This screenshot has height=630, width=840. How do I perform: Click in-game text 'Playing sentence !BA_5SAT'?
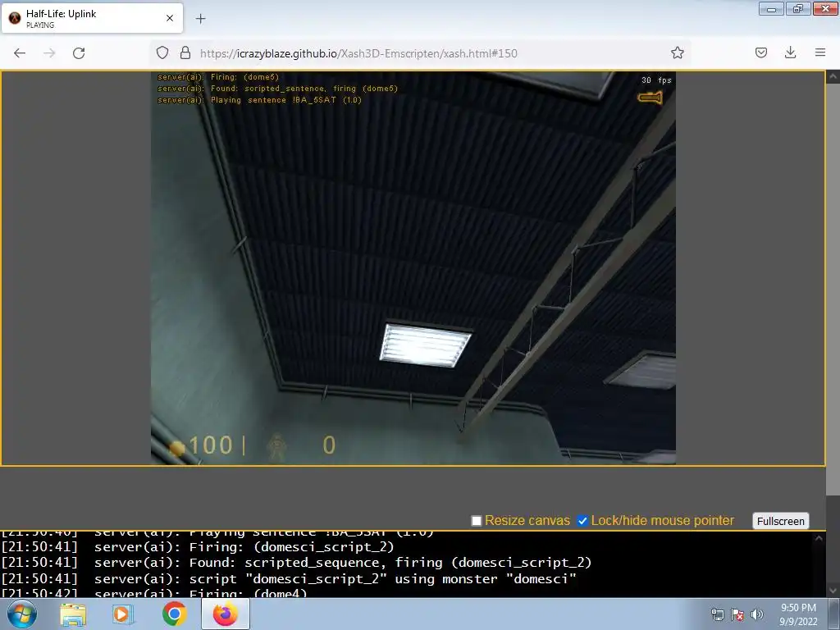tap(273, 100)
